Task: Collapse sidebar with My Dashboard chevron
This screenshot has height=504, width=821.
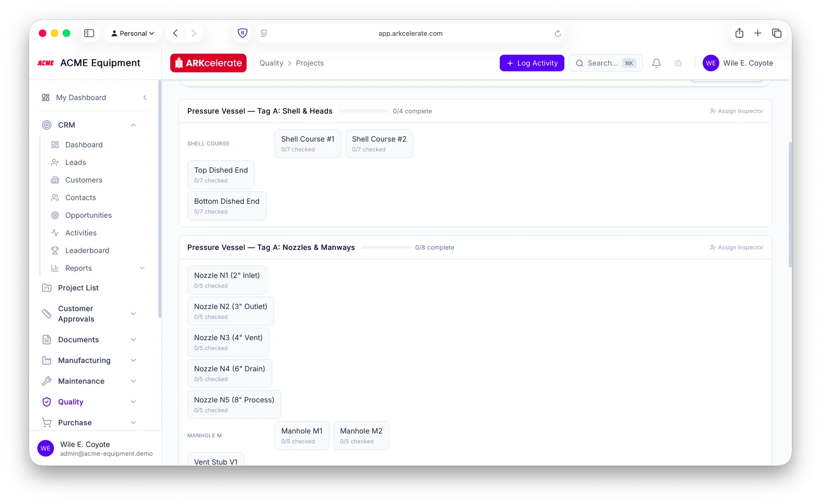Action: (x=145, y=97)
